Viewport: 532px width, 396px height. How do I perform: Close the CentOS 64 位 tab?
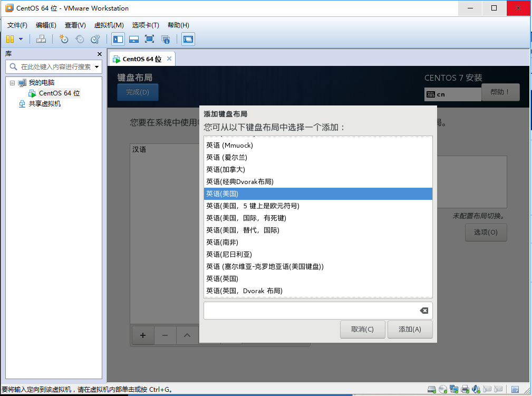[x=169, y=59]
